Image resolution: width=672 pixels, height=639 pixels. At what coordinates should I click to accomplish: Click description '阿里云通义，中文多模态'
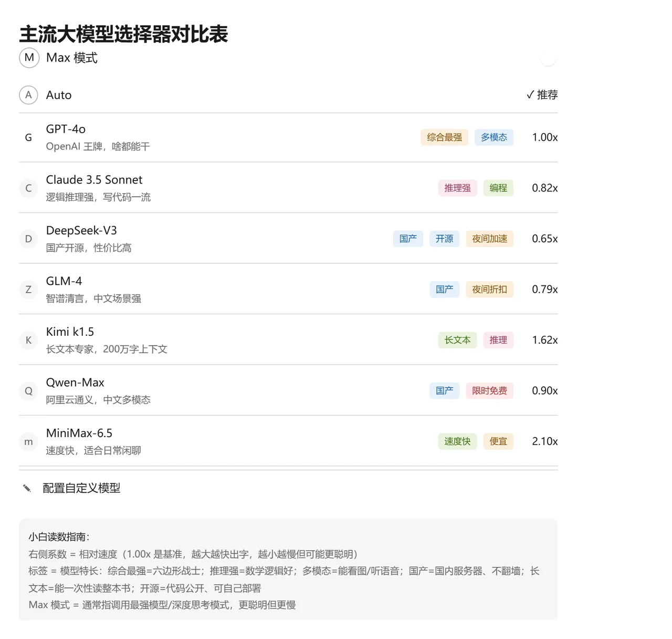tap(98, 400)
